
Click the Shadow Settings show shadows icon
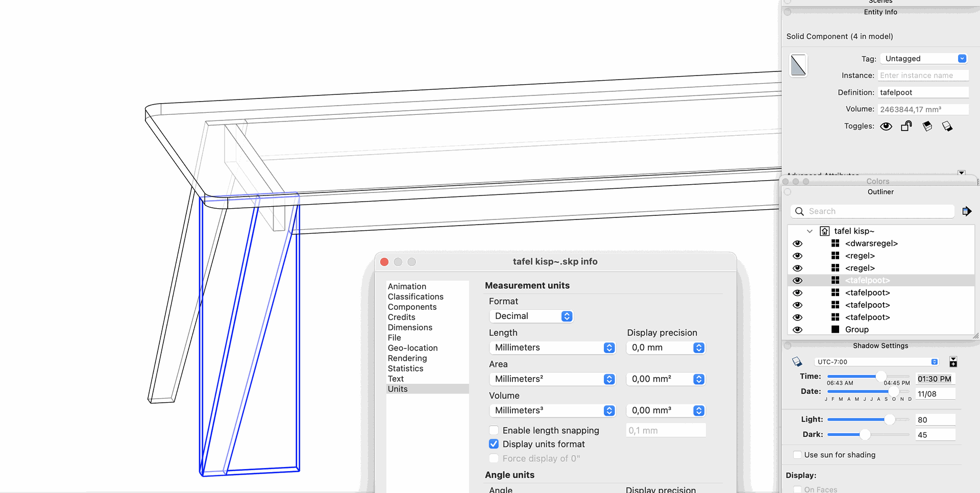click(797, 362)
